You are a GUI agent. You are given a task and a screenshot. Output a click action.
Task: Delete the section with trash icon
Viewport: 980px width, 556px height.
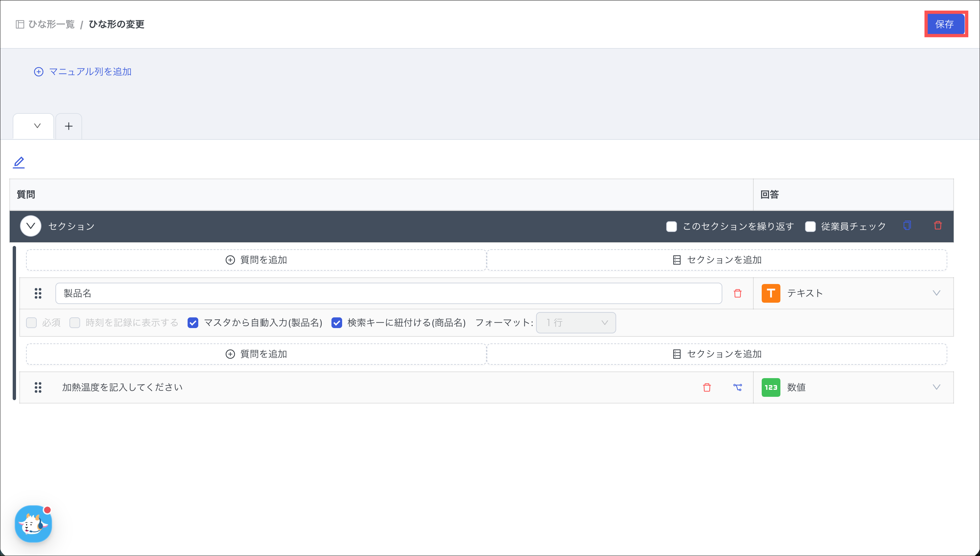tap(938, 226)
